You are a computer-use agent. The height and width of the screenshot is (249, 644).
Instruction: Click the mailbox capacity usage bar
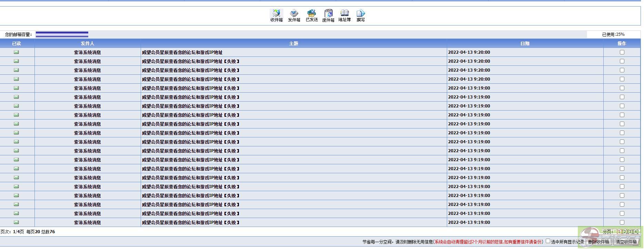pyautogui.click(x=62, y=34)
